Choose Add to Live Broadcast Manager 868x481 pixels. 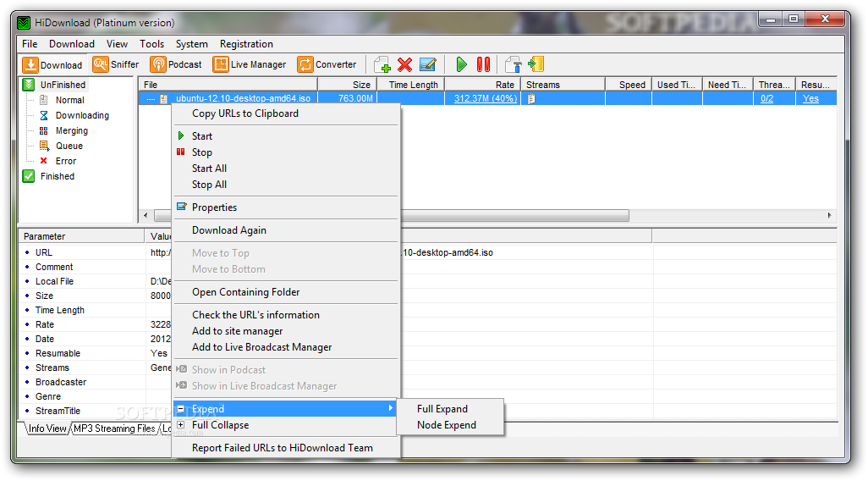coord(286,347)
